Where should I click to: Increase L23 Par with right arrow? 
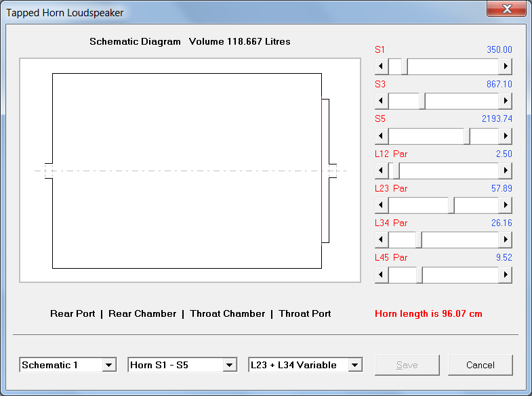click(x=505, y=204)
